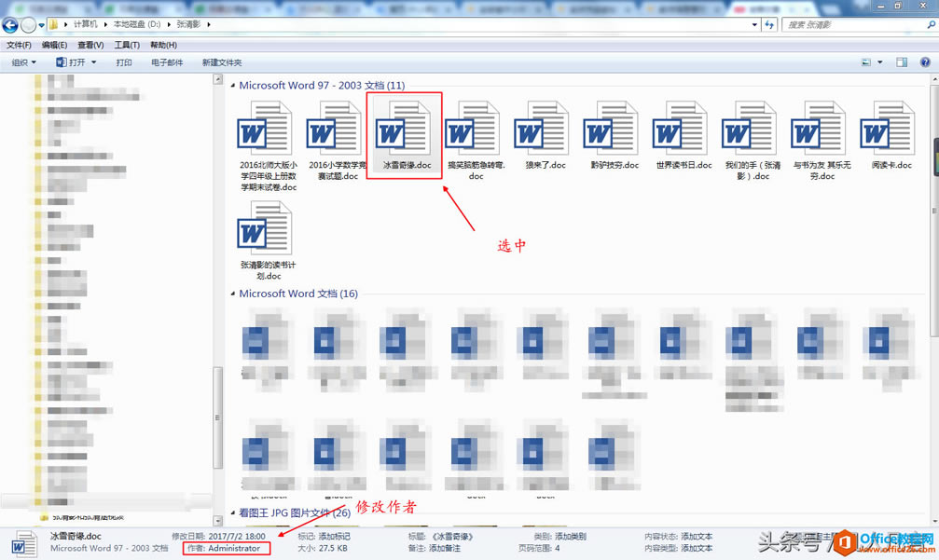Click the 打开 button with Word icon

coord(71,62)
